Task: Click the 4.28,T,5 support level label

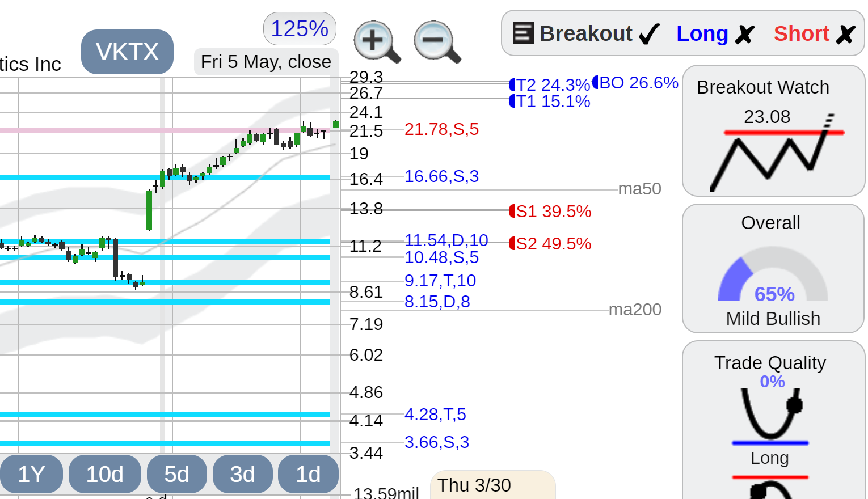Action: pos(435,415)
